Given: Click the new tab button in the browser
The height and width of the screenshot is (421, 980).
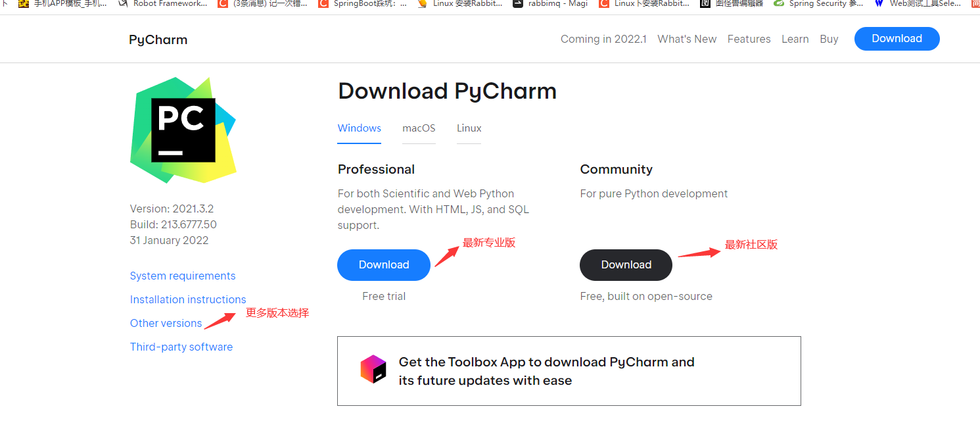Looking at the screenshot, I should click(977, 5).
